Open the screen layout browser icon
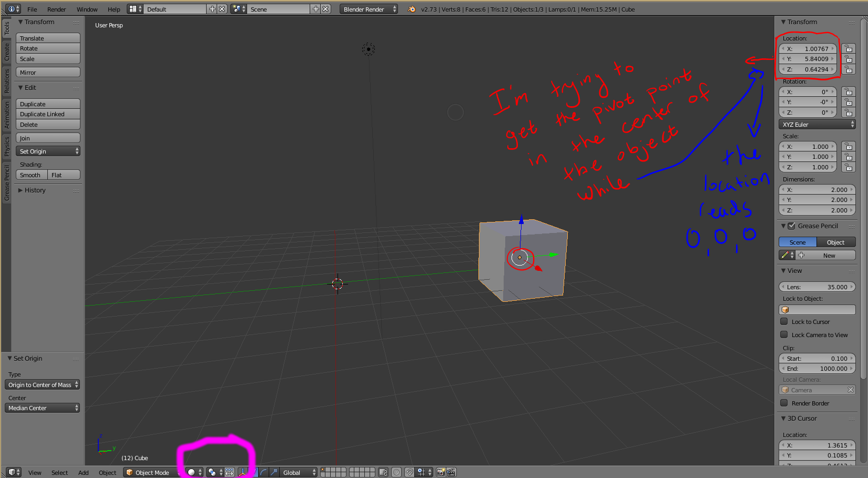Image resolution: width=868 pixels, height=478 pixels. (136, 9)
